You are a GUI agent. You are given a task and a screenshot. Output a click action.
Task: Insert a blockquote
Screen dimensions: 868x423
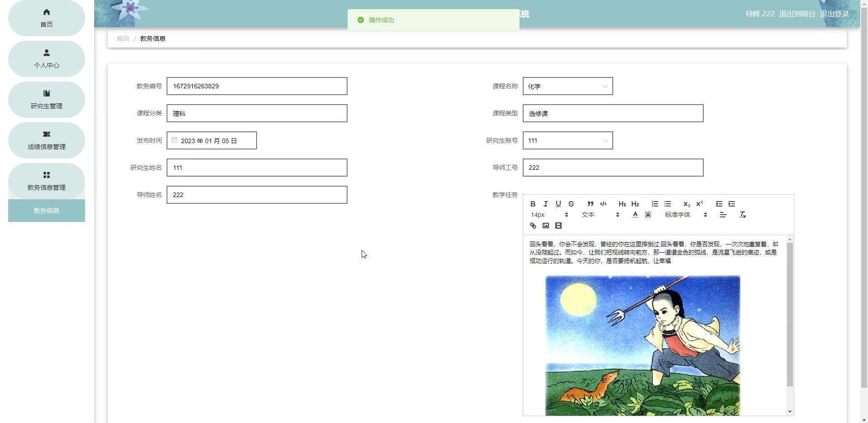591,204
